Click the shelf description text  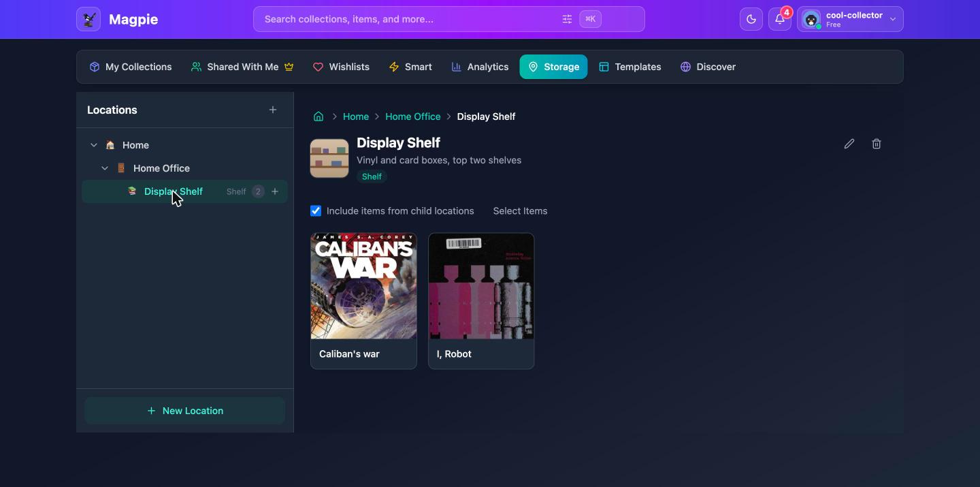[439, 160]
